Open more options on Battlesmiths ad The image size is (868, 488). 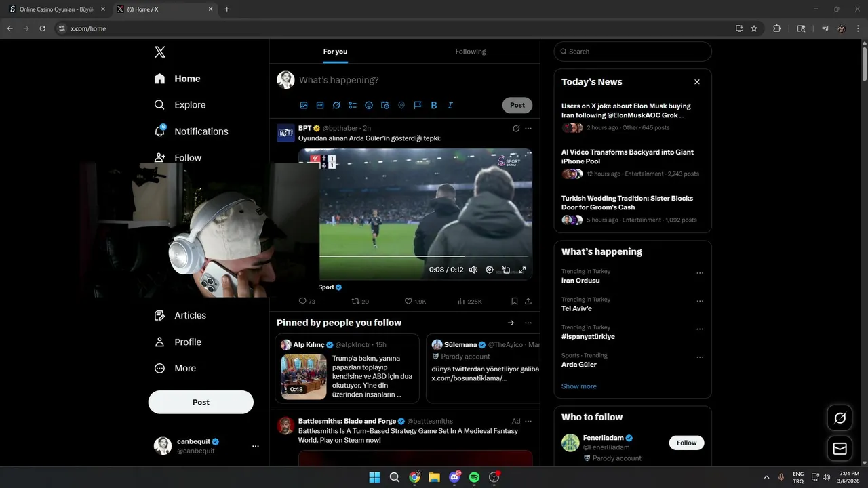coord(528,421)
